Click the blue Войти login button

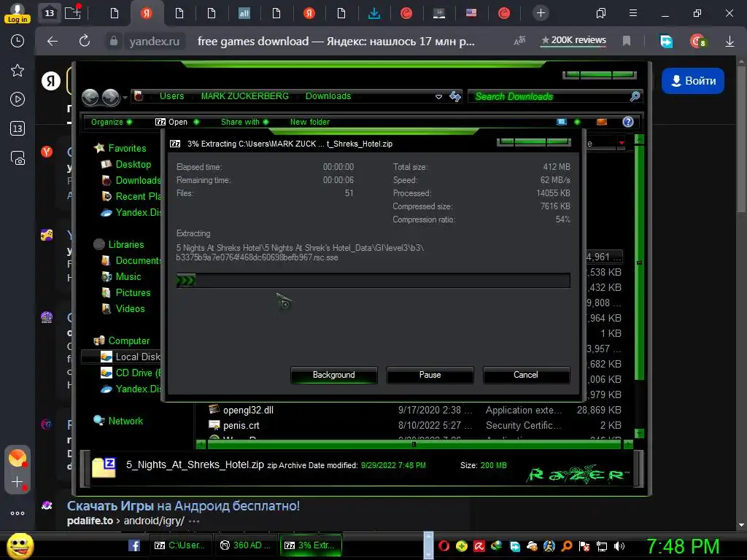[x=693, y=81]
